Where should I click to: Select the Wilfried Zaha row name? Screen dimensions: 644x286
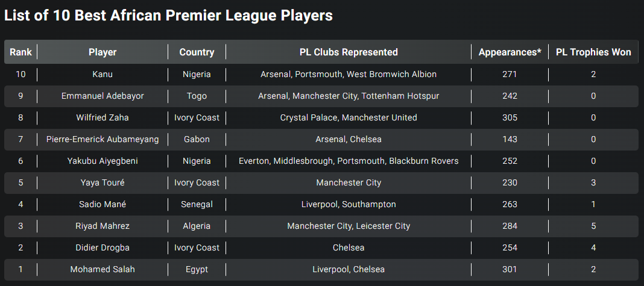(103, 118)
